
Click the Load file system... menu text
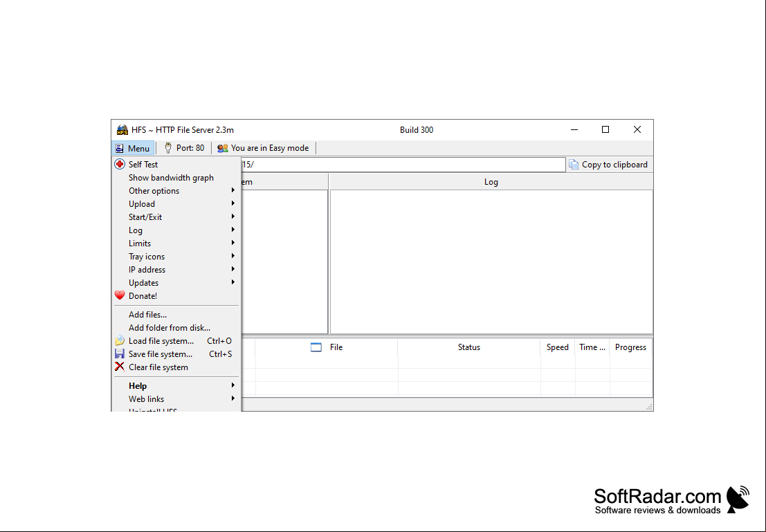(x=161, y=341)
